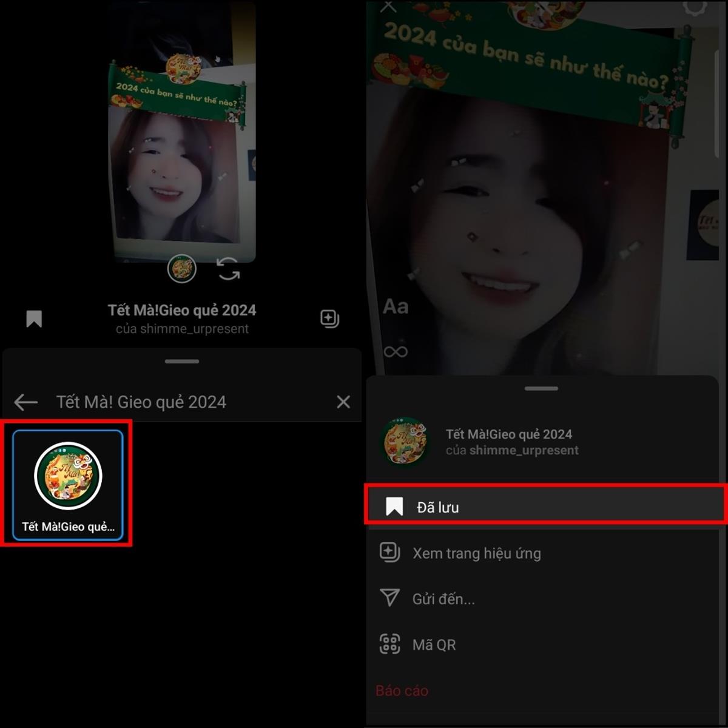The image size is (728, 728).
Task: Tap the back arrow beside the effect search
Action: click(25, 402)
